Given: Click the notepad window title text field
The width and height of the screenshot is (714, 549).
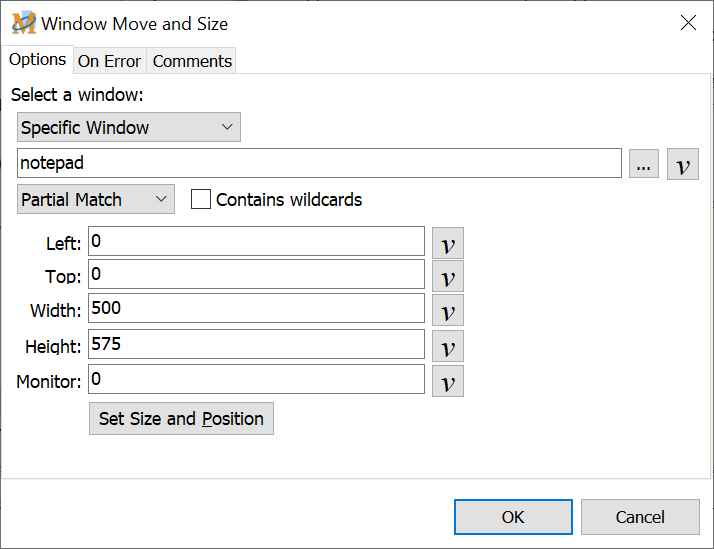Looking at the screenshot, I should click(x=319, y=163).
